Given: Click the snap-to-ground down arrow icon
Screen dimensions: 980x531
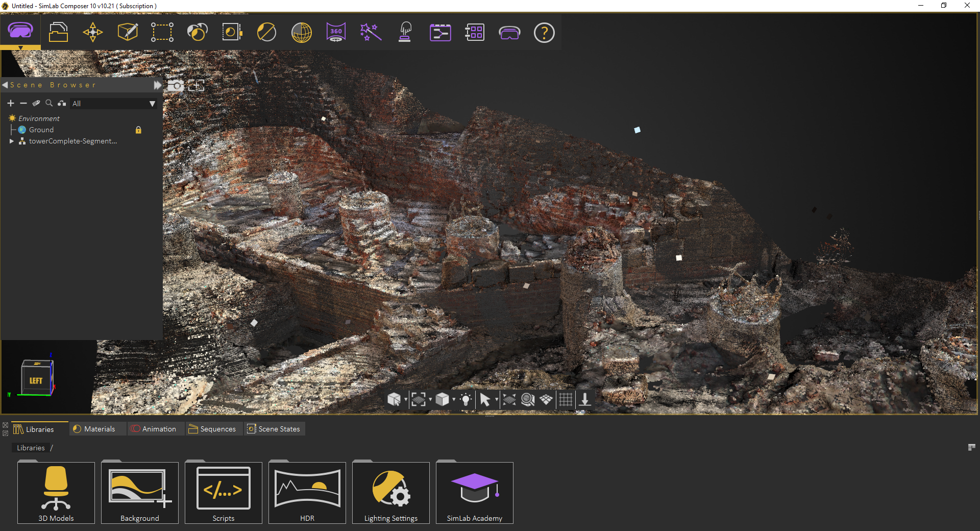Looking at the screenshot, I should pos(585,399).
